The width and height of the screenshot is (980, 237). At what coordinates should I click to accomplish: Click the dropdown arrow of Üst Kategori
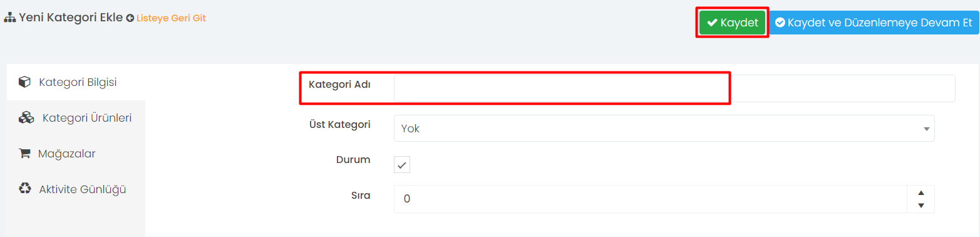(x=926, y=129)
